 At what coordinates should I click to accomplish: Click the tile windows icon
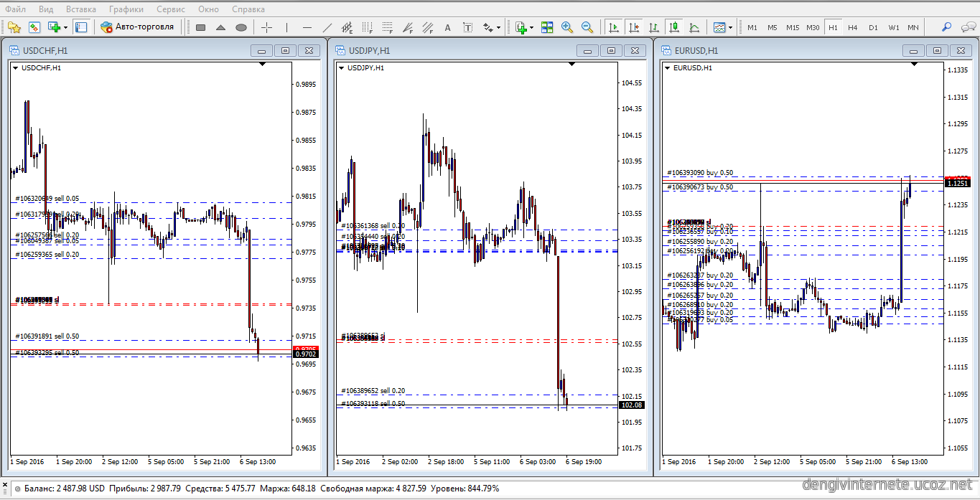point(547,27)
